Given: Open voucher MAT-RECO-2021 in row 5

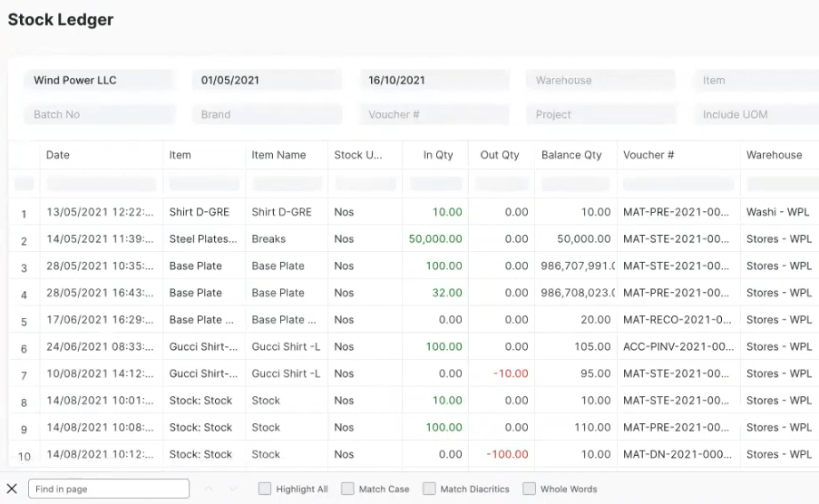Looking at the screenshot, I should (677, 320).
